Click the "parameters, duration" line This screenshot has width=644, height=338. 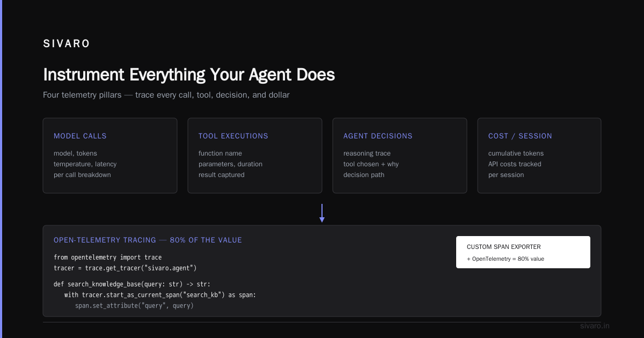(x=230, y=164)
